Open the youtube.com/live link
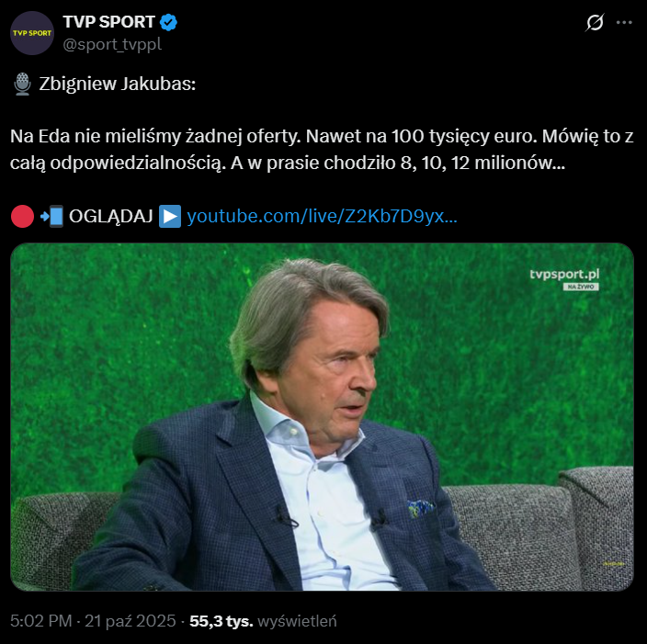The image size is (647, 644). [322, 217]
